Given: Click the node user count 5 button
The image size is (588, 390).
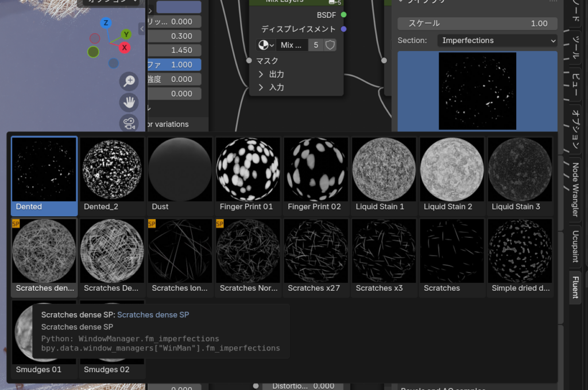Looking at the screenshot, I should [x=315, y=45].
